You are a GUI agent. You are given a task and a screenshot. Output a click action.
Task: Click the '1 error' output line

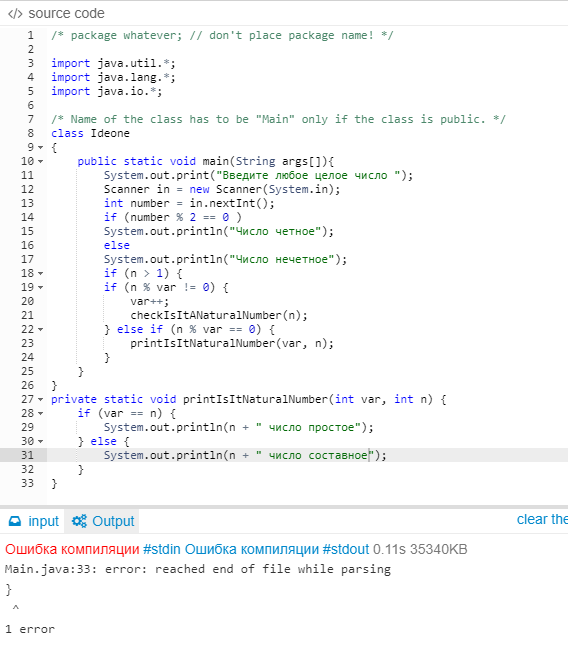point(30,629)
